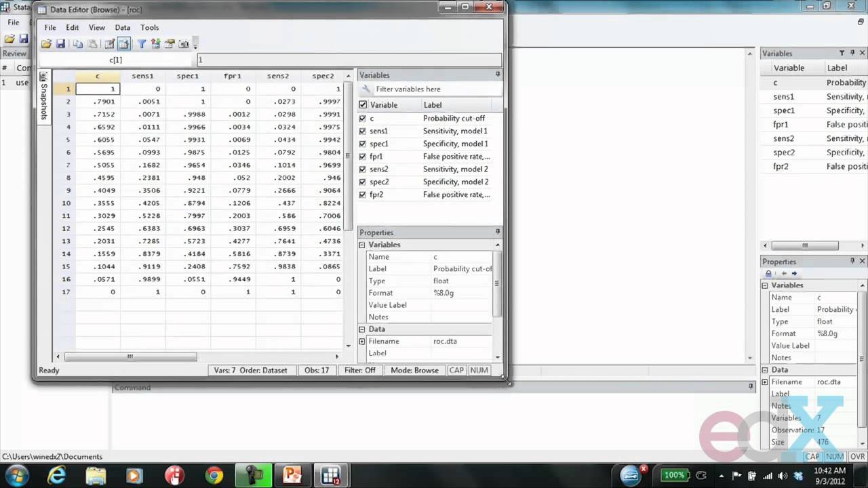Screen dimensions: 868x488
Task: Uncheck the spec1 variable checkbox
Action: click(363, 144)
